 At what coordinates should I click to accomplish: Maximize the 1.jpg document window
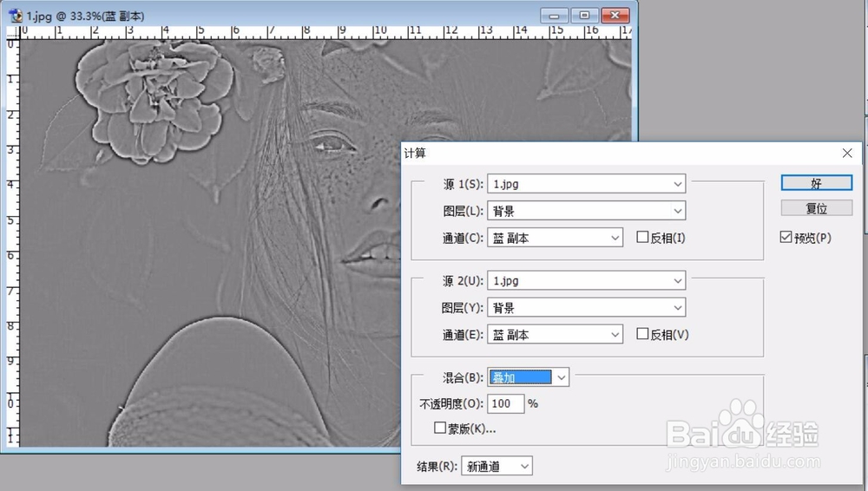tap(584, 16)
